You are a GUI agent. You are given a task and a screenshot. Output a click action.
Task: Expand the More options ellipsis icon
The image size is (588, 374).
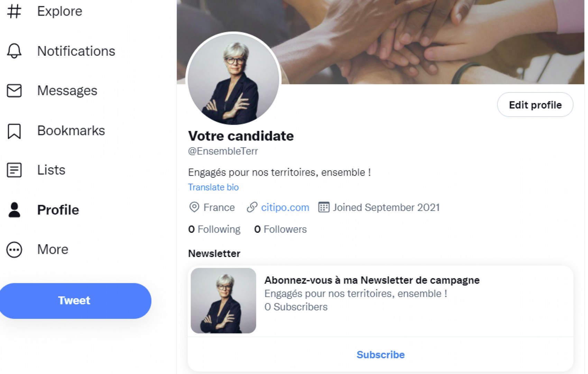14,249
